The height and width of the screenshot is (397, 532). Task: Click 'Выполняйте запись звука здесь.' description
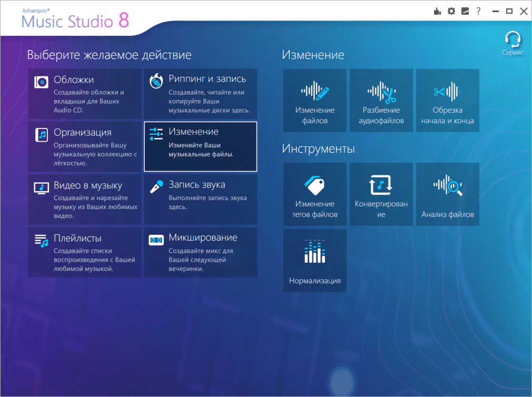[x=208, y=202]
